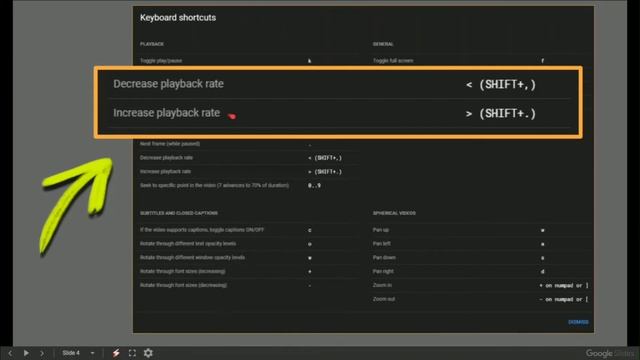
Task: Click the Keyboard shortcuts heading
Action: pos(178,18)
